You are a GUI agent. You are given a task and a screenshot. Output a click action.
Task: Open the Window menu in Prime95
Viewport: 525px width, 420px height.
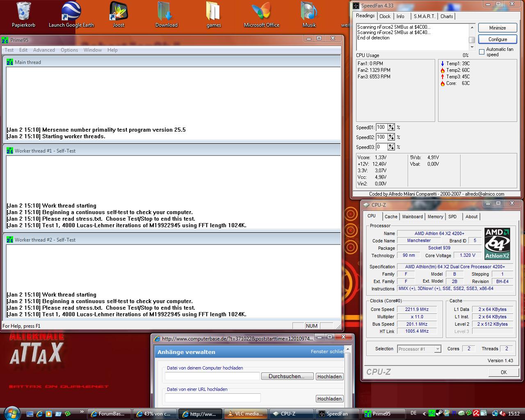click(x=93, y=50)
